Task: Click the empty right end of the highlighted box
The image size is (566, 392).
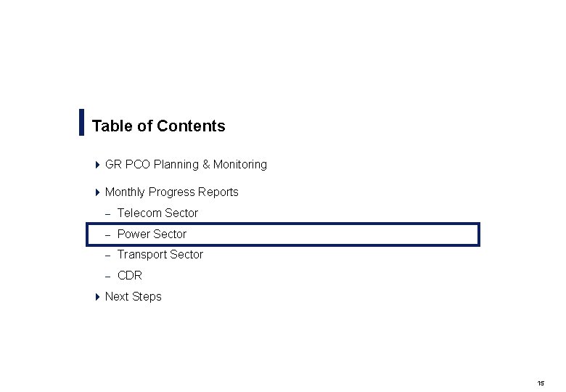Action: coord(435,234)
